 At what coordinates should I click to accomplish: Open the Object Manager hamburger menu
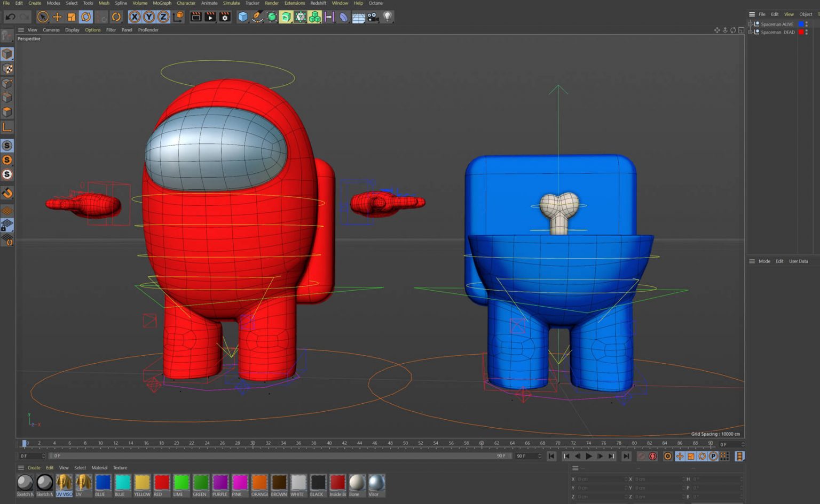click(x=753, y=14)
